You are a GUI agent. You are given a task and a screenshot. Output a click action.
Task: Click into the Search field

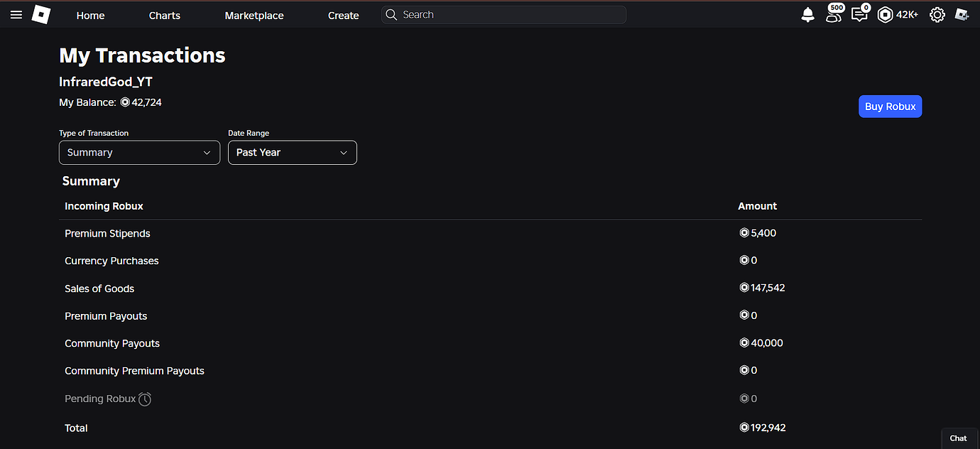coord(503,15)
